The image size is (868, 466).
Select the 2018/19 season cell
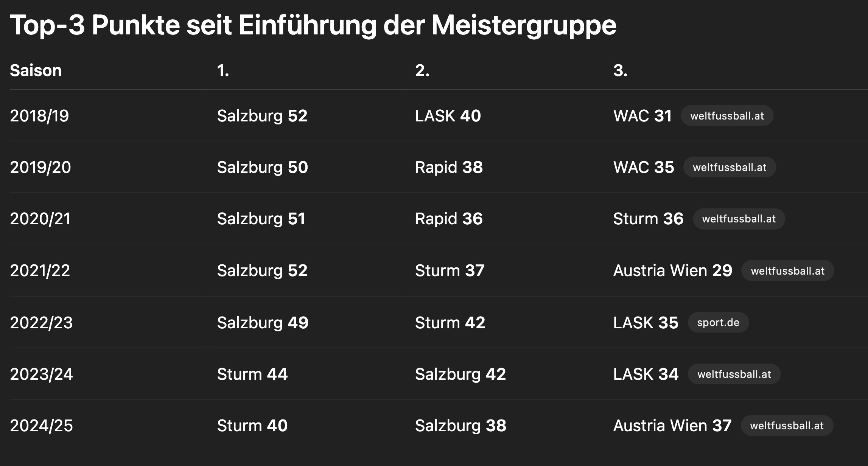click(x=39, y=116)
